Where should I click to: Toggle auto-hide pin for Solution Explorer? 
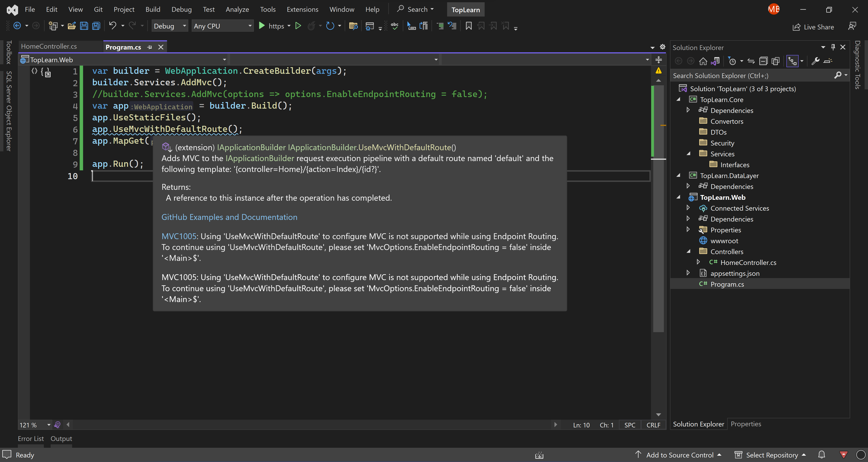click(x=833, y=47)
